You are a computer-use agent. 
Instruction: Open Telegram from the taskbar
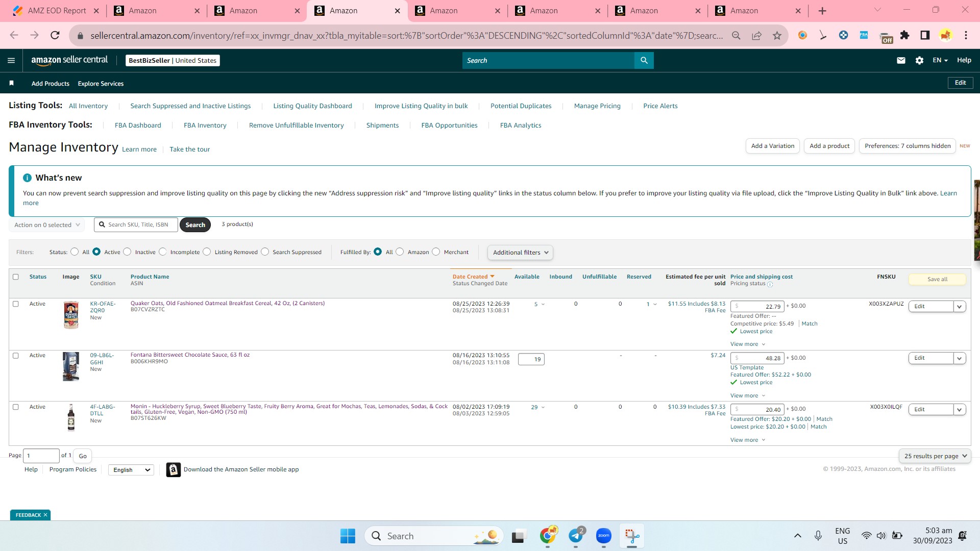[576, 536]
